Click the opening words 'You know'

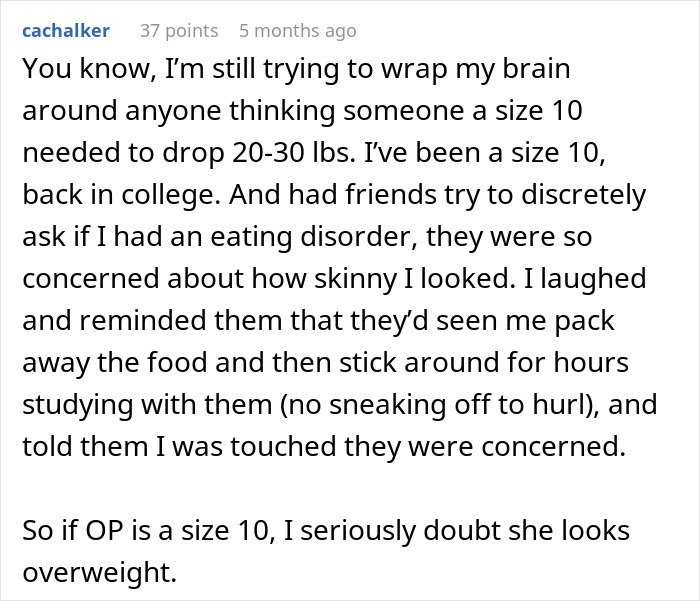tap(86, 69)
